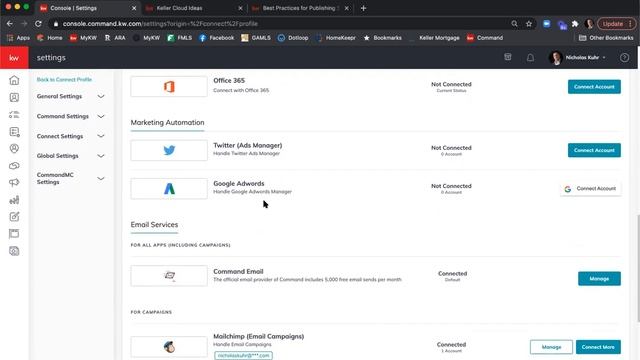Expand Connect Settings section
The image size is (640, 360).
point(70,136)
